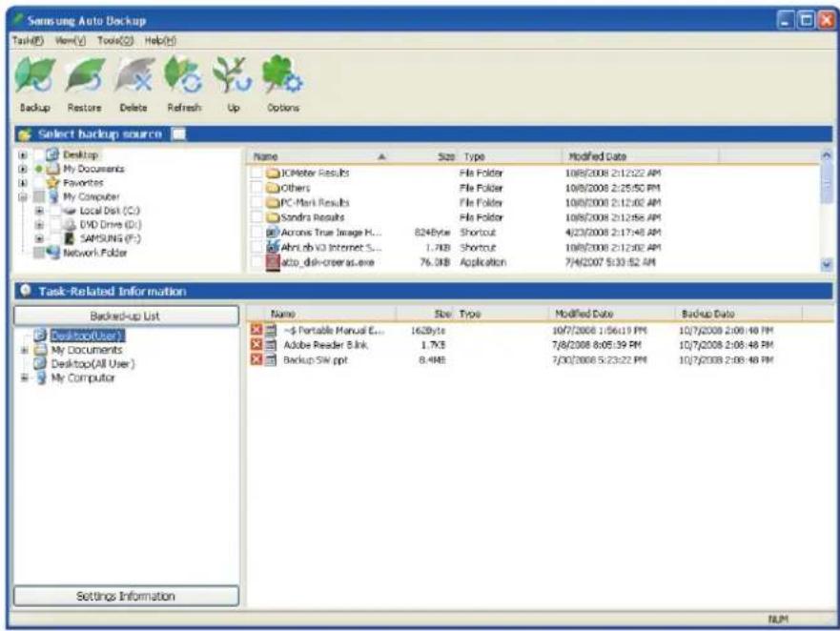Viewport: 840px width, 631px height.
Task: Check the Local Disk (C:) checkbox
Action: click(55, 211)
